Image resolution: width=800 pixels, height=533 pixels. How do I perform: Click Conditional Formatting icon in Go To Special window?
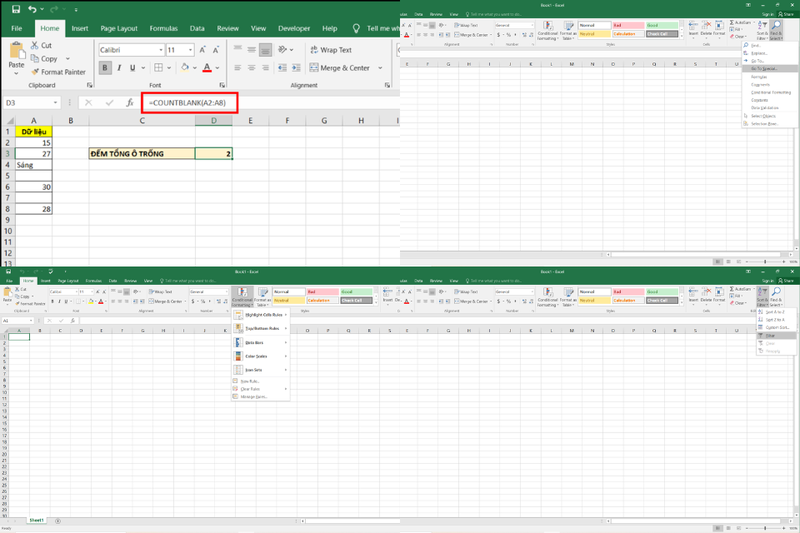[548, 26]
